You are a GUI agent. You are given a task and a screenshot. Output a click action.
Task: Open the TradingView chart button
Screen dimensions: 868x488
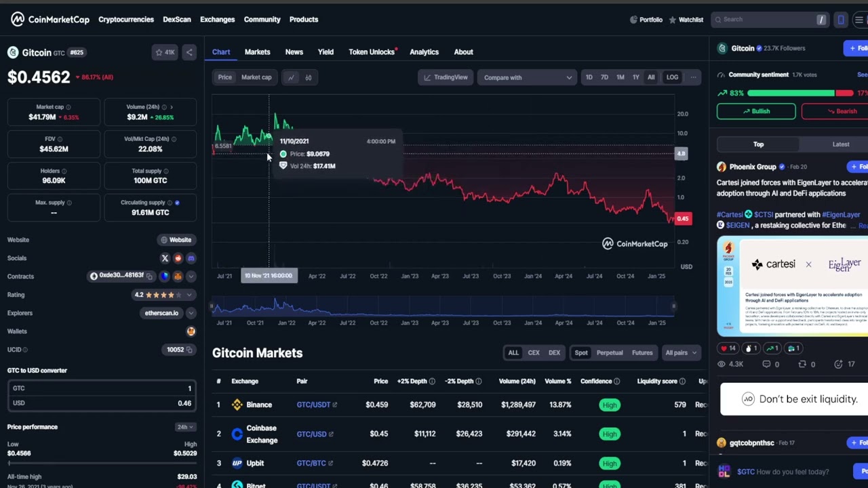pos(446,77)
